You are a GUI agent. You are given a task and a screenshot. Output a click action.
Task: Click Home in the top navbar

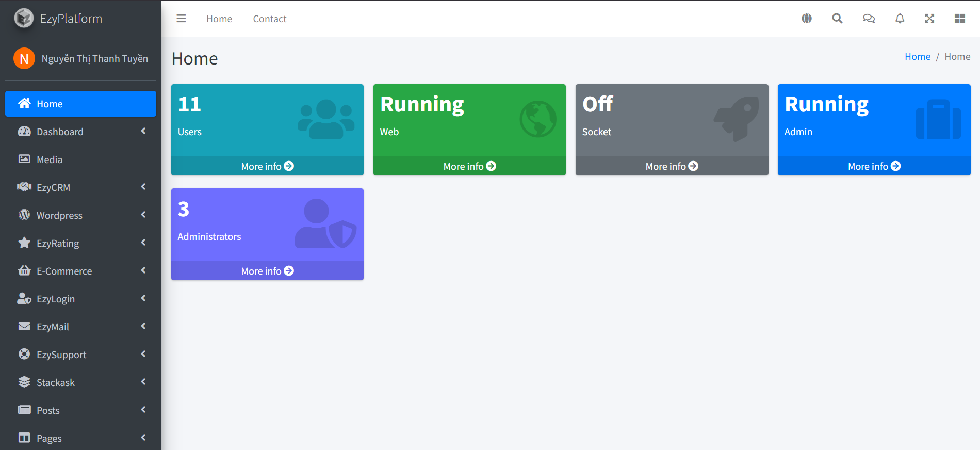[219, 19]
